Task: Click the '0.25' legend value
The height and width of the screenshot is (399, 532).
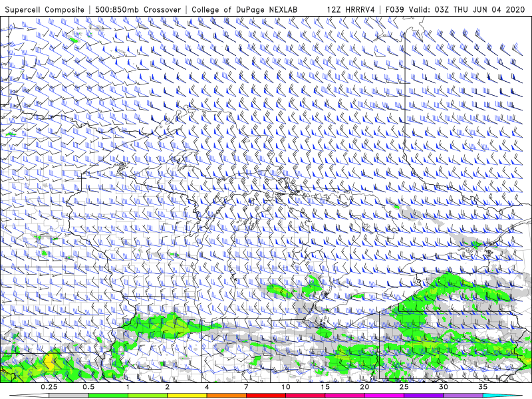Action: click(49, 387)
